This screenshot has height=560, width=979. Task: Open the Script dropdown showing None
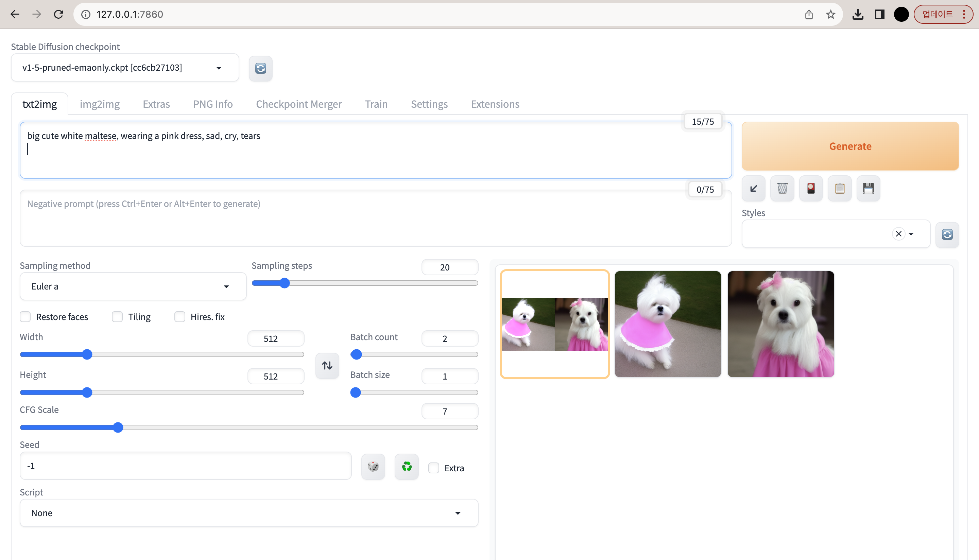[x=248, y=513]
